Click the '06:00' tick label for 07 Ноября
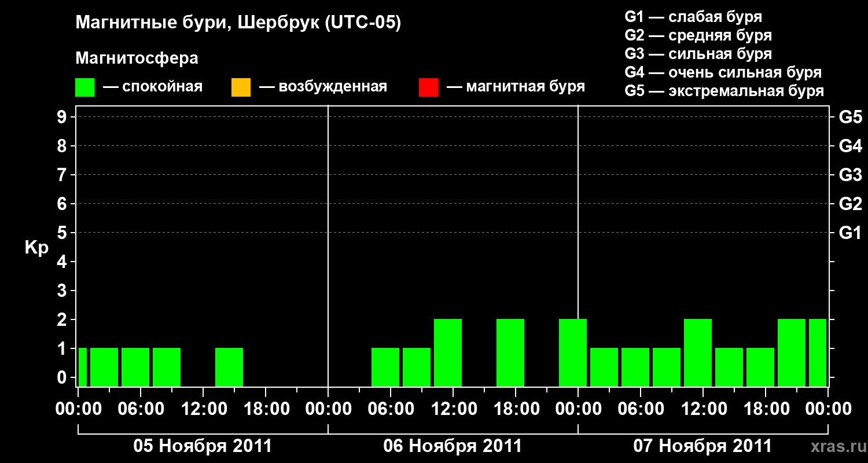This screenshot has width=868, height=463. click(x=641, y=409)
